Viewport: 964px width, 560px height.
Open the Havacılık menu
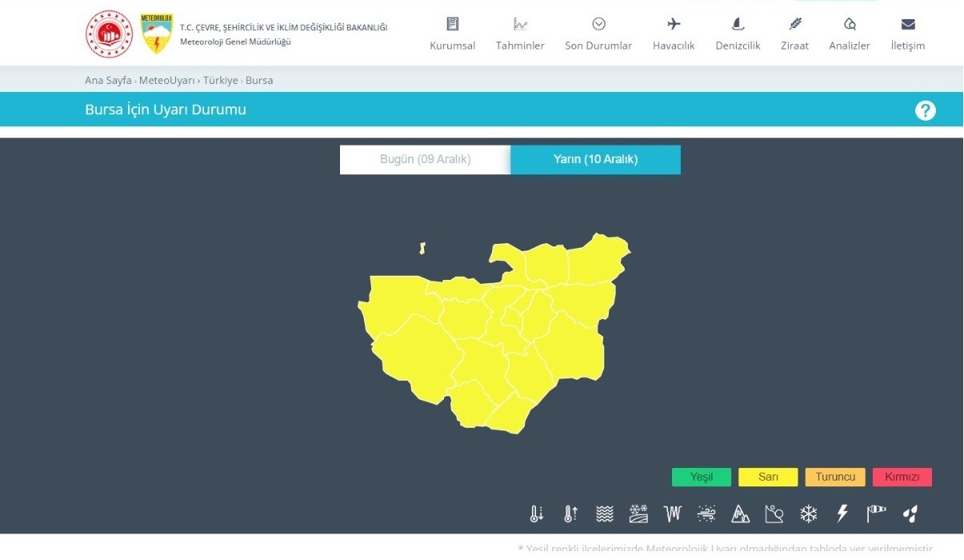pos(674,34)
